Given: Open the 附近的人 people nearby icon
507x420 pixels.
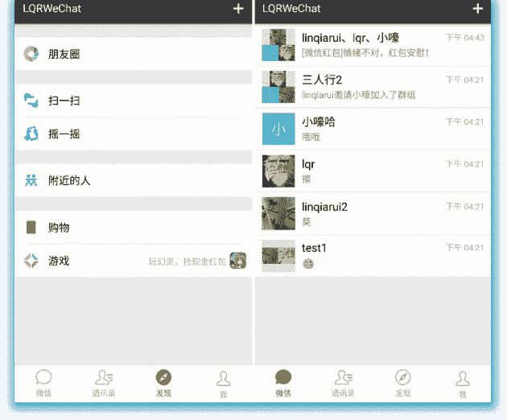Looking at the screenshot, I should click(x=31, y=180).
